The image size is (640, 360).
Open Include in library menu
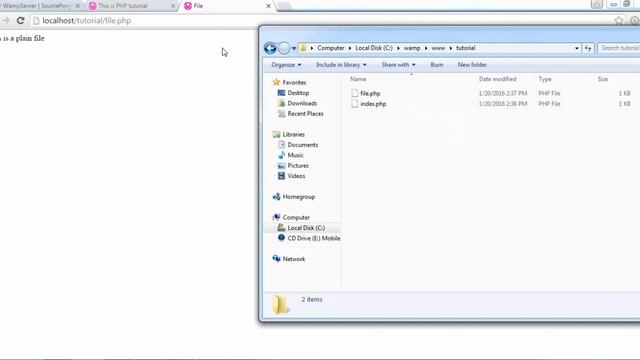tap(341, 65)
